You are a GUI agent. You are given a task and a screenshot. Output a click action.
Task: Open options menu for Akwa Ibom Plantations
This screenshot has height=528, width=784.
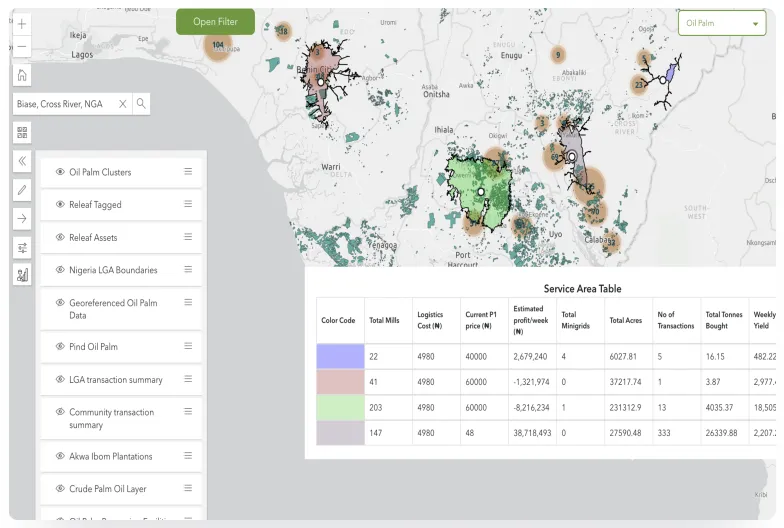(188, 455)
